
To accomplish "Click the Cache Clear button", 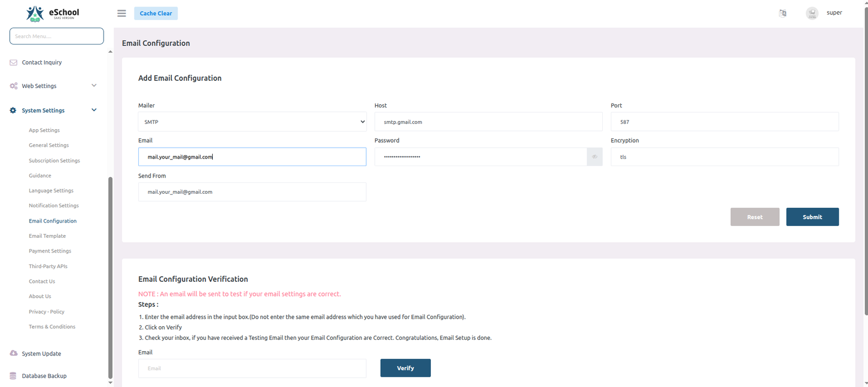I will pyautogui.click(x=156, y=14).
